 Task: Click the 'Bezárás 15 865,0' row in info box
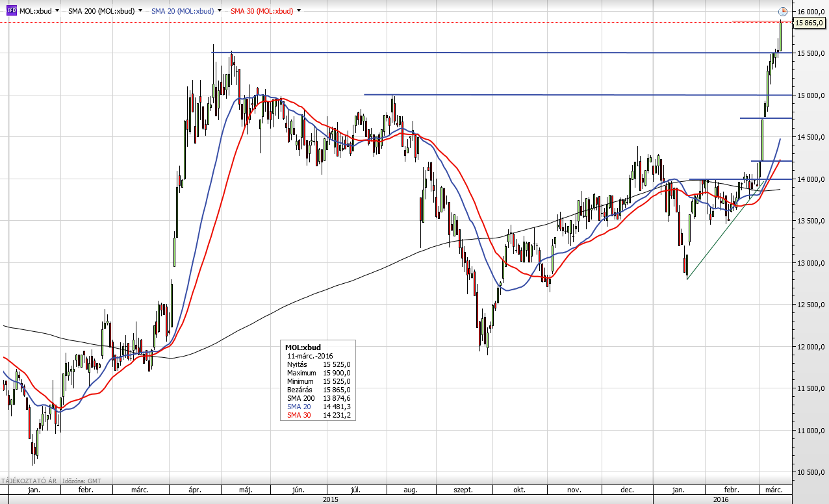point(318,390)
